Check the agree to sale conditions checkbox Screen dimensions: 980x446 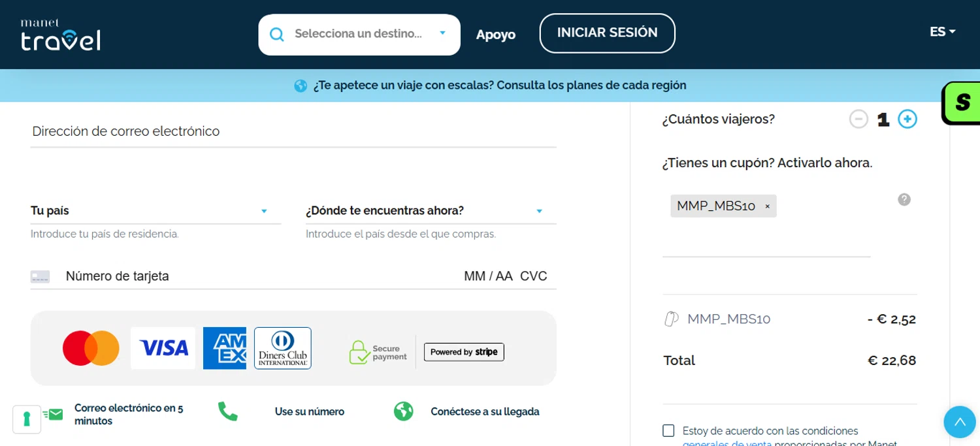(x=668, y=430)
